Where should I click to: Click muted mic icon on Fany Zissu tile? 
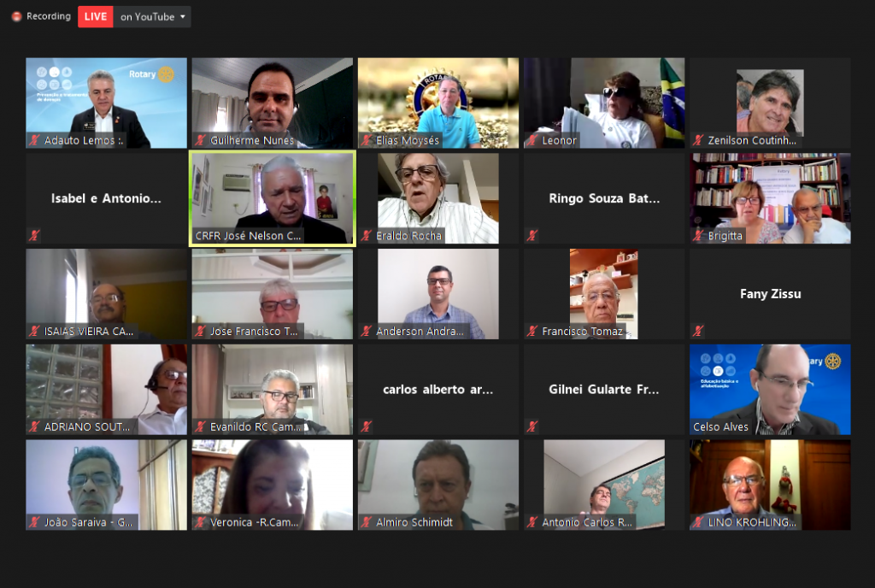[x=698, y=331]
